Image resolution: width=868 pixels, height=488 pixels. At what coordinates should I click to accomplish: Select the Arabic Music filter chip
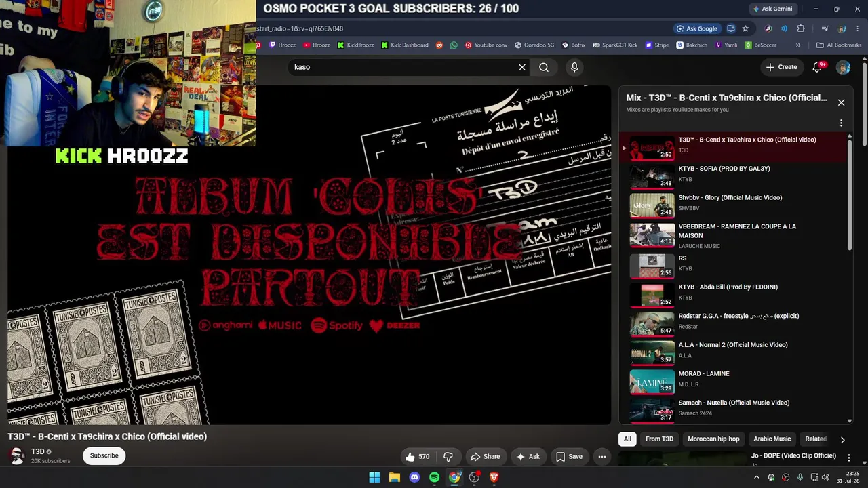point(772,439)
